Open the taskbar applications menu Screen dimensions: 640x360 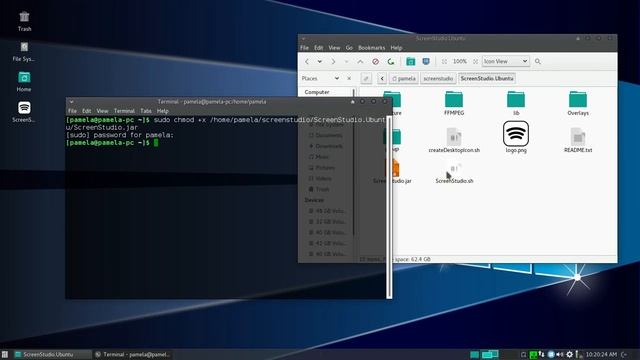(x=4, y=354)
